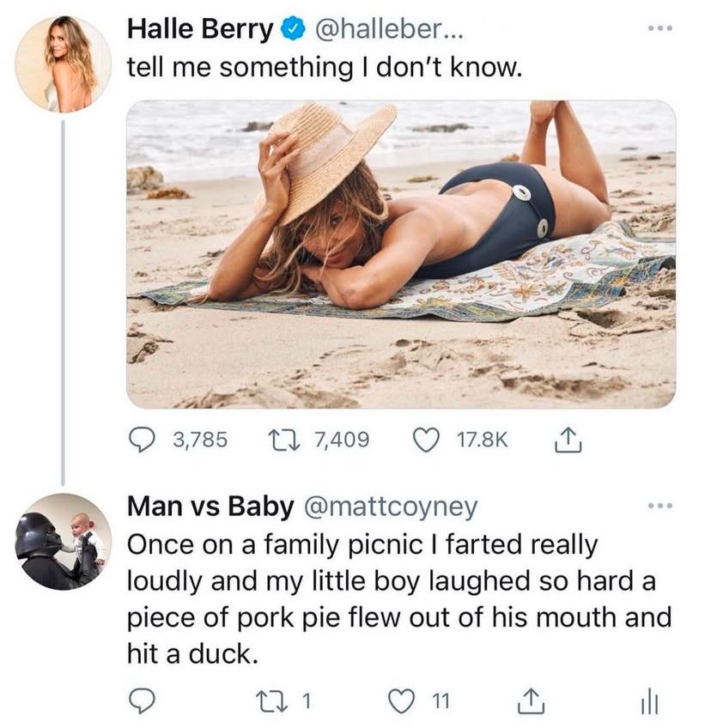Image resolution: width=711 pixels, height=728 pixels.
Task: Click the Halle Berry display name
Action: 199,29
